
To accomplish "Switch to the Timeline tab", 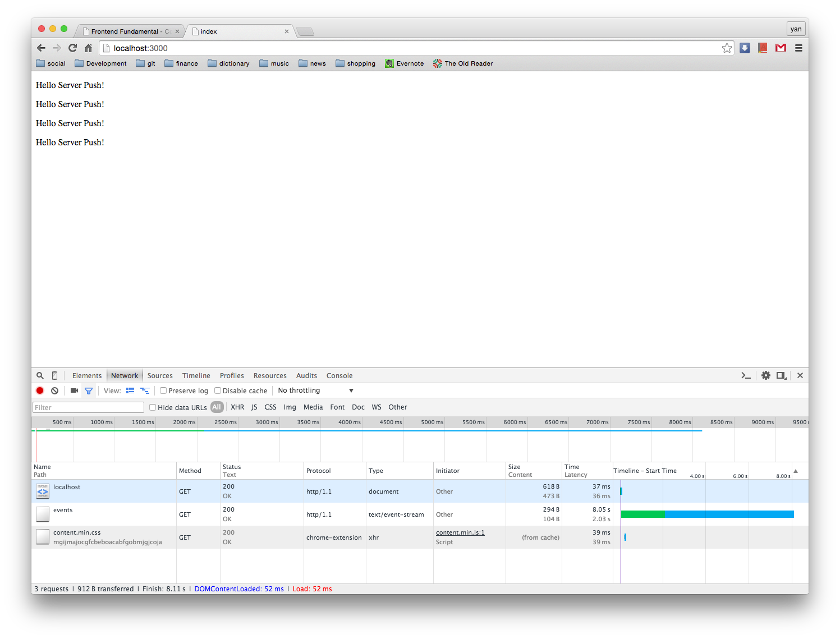I will click(x=196, y=376).
